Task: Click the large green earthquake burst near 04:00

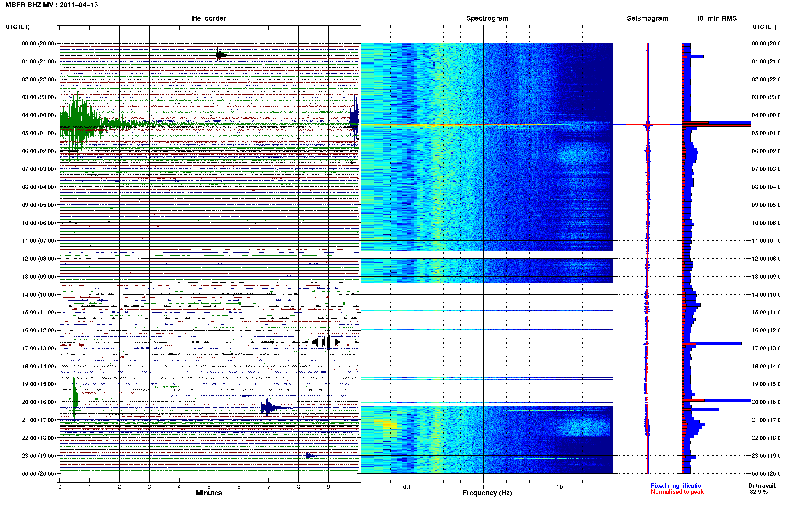Action: [x=81, y=124]
